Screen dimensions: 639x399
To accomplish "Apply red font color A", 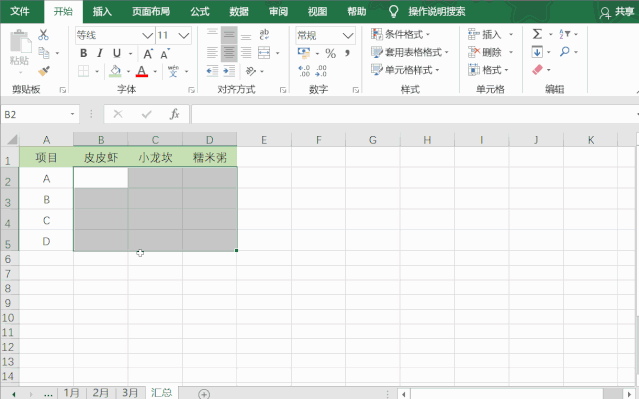I will click(142, 71).
